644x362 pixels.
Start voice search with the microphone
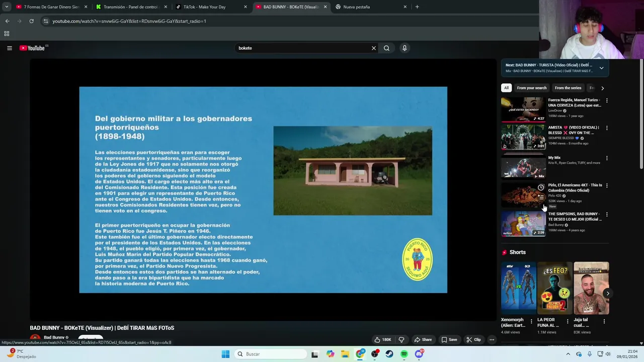pyautogui.click(x=404, y=48)
